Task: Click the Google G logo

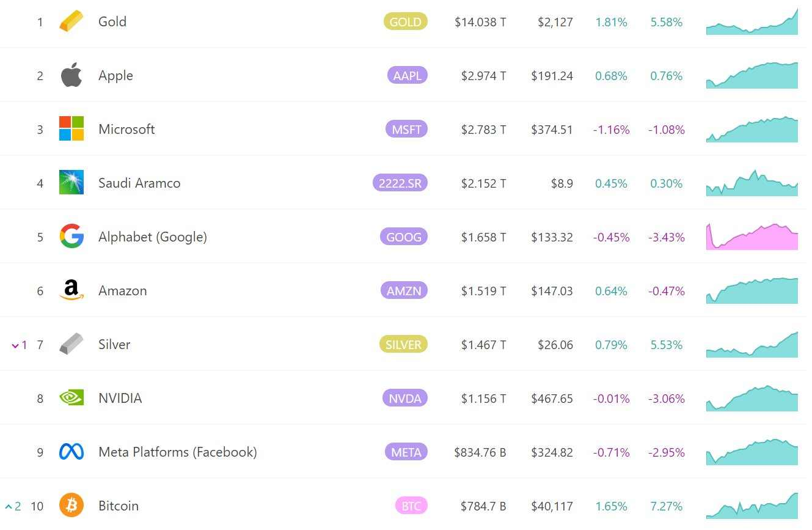Action: pos(71,236)
